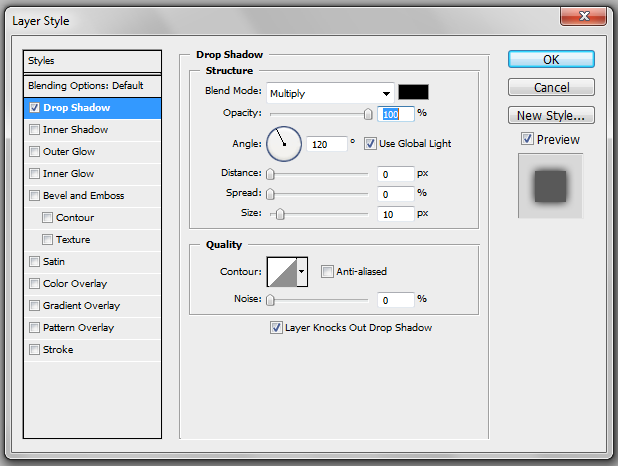Tick the Inner Glow checkbox
Viewport: 618px width, 466px height.
34,173
